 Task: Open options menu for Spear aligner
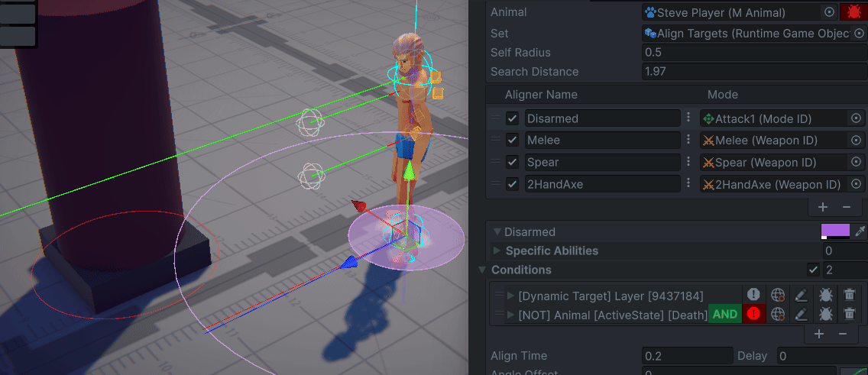click(x=688, y=162)
